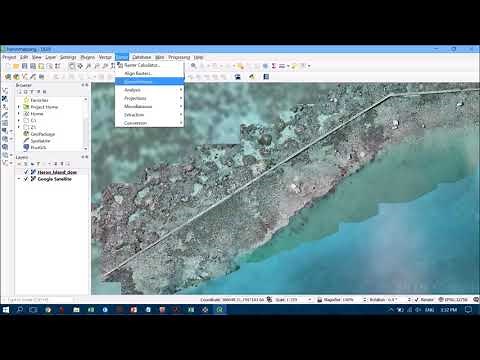Click the Add Delimited Text Layer feather icon
This screenshot has width=480, height=360.
[5, 115]
